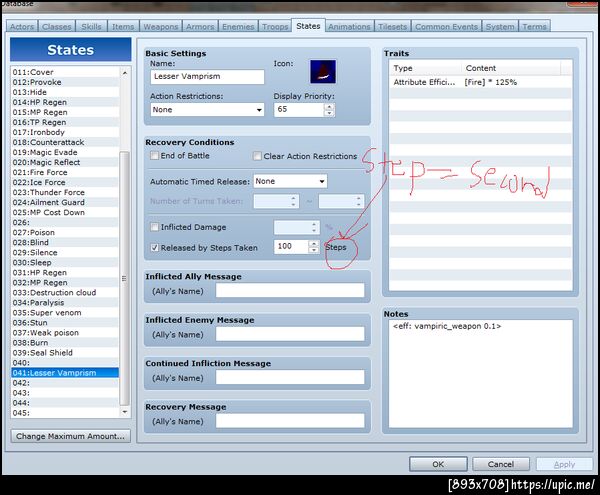The width and height of the screenshot is (600, 495).
Task: Open the Common Events tab
Action: pyautogui.click(x=446, y=26)
